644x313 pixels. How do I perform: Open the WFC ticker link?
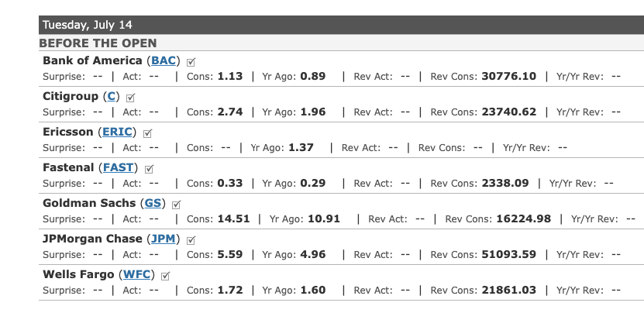(136, 274)
